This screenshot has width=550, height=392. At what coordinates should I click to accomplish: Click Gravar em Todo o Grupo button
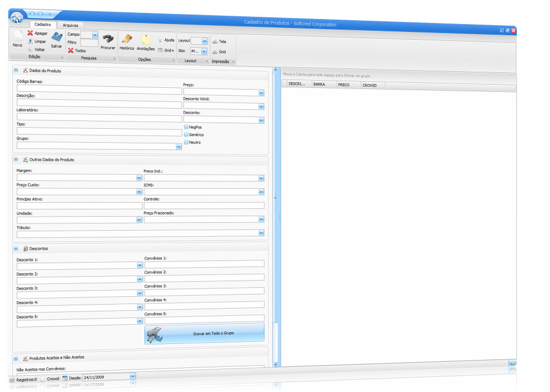click(204, 333)
